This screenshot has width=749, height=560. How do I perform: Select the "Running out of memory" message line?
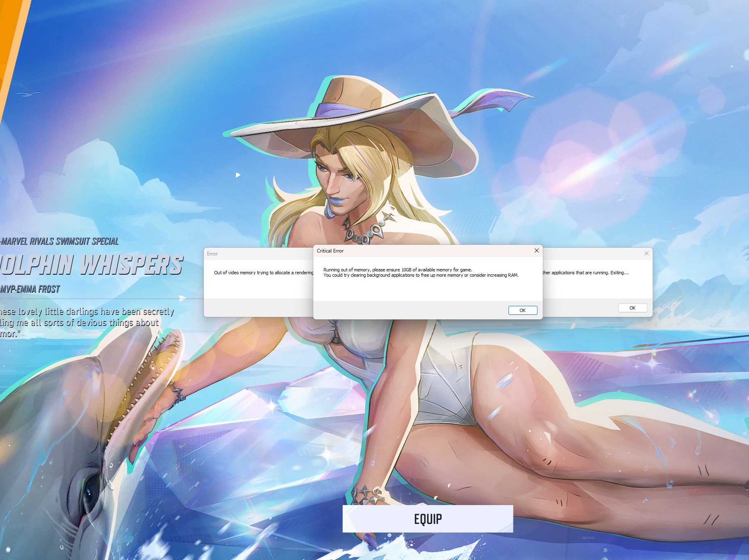[398, 270]
